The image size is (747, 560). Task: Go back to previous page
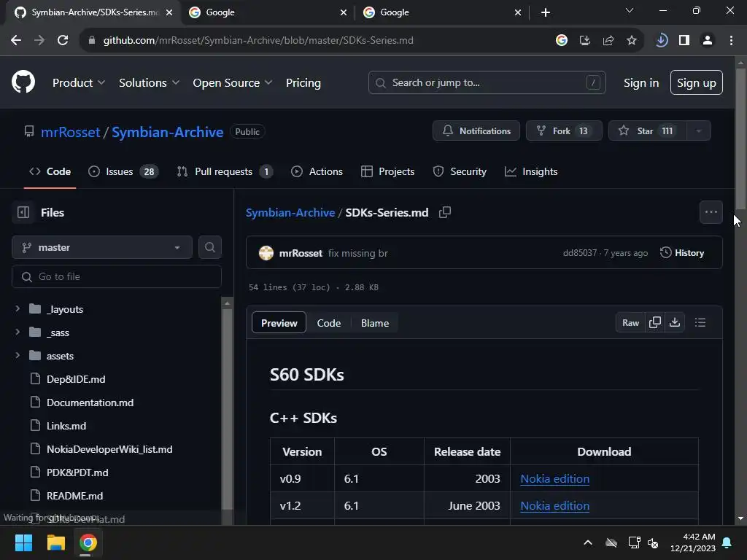point(16,41)
